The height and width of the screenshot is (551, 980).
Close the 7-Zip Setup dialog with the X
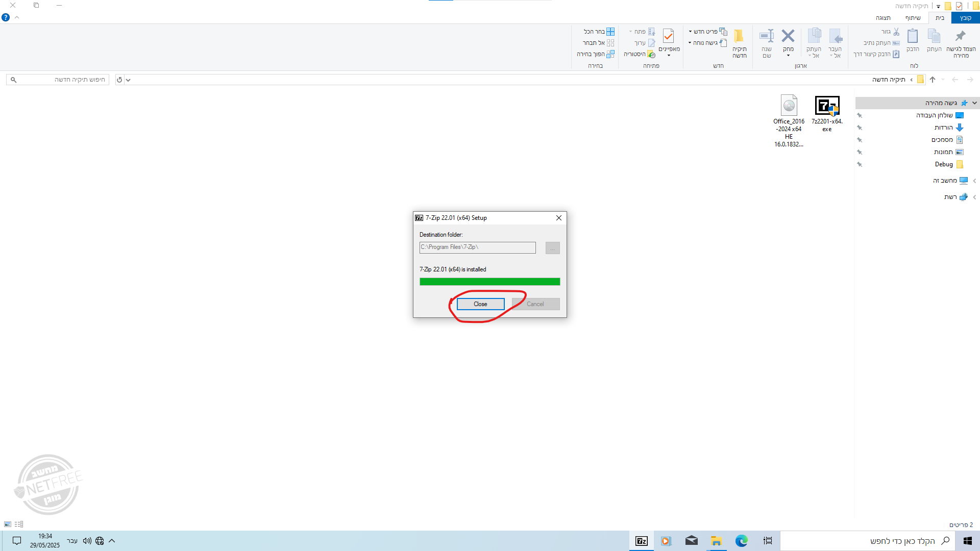coord(559,218)
